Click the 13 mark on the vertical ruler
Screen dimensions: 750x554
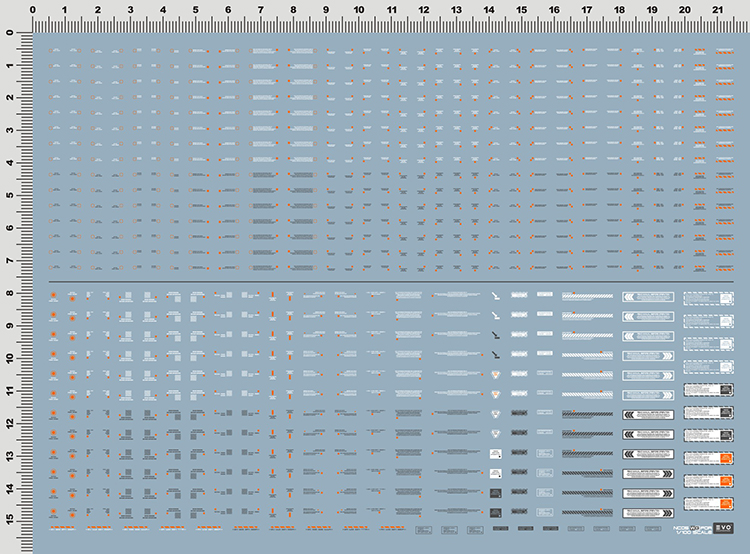[10, 456]
